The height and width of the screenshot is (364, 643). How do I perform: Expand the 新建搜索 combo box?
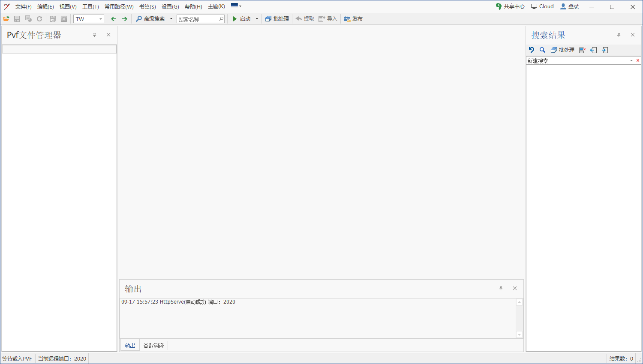point(631,61)
